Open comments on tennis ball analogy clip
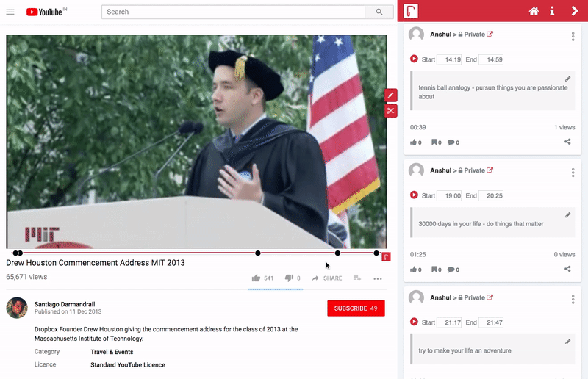588x379 pixels. pyautogui.click(x=453, y=142)
